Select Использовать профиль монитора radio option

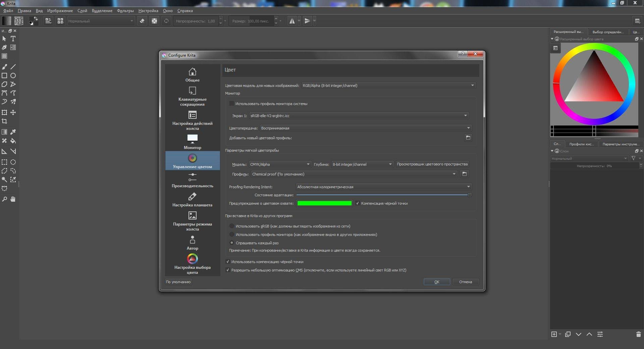pyautogui.click(x=232, y=235)
